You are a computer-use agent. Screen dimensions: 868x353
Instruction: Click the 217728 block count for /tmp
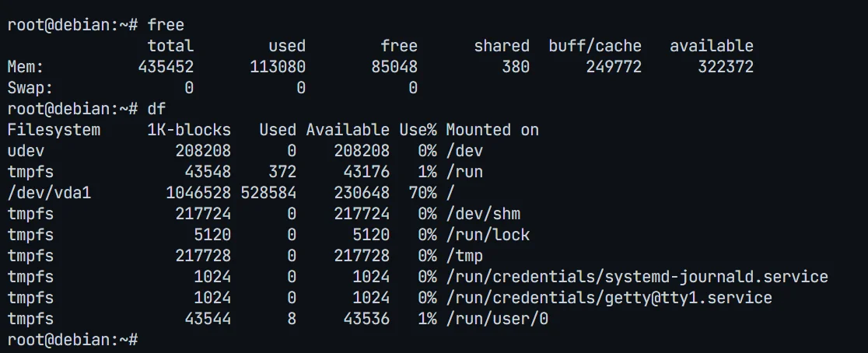(x=203, y=256)
